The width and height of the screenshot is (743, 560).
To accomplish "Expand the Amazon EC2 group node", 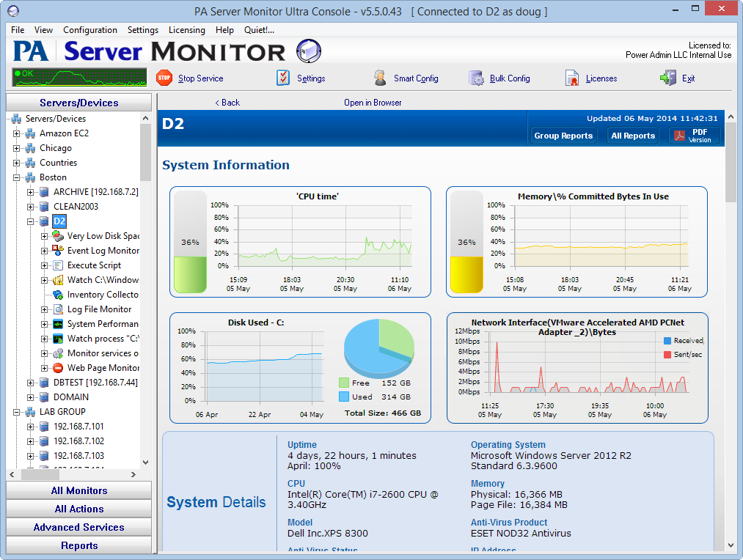I will click(17, 133).
